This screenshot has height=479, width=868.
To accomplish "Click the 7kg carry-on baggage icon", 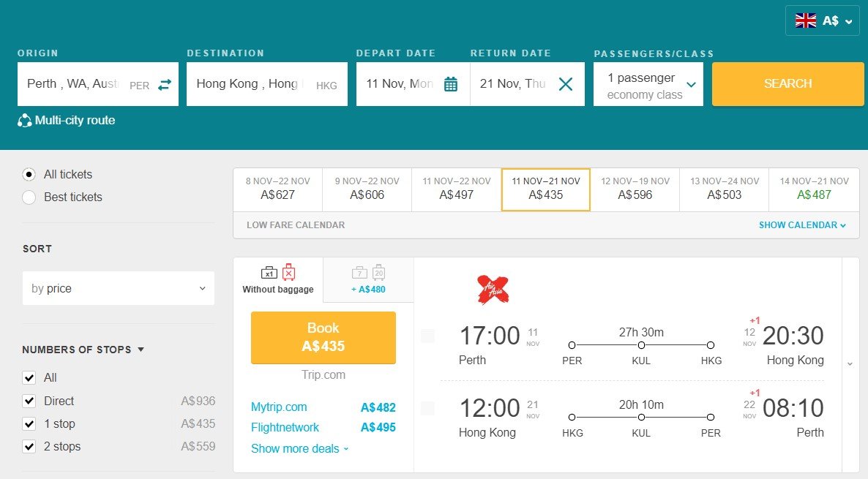I will pos(359,272).
